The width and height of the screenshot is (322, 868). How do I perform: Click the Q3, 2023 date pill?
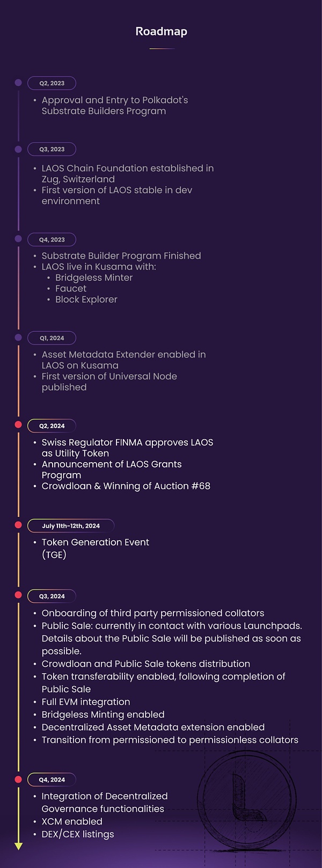52,149
